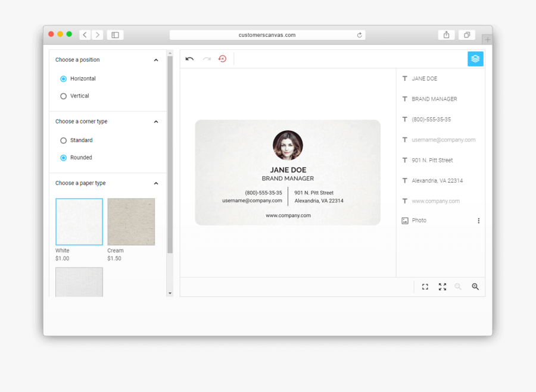Go forward with browser forward arrow
Screen dimensions: 536x392
98,35
